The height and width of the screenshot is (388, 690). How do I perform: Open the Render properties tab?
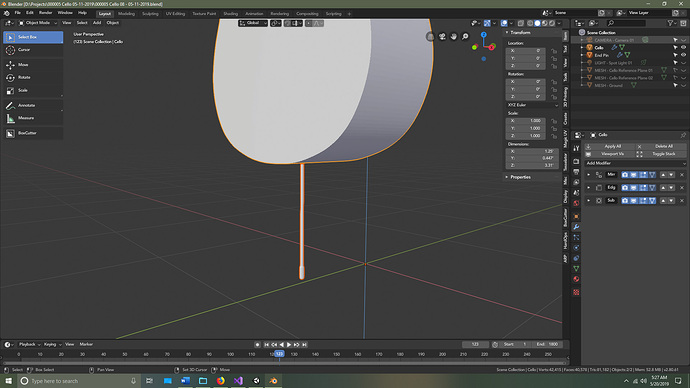coord(576,161)
